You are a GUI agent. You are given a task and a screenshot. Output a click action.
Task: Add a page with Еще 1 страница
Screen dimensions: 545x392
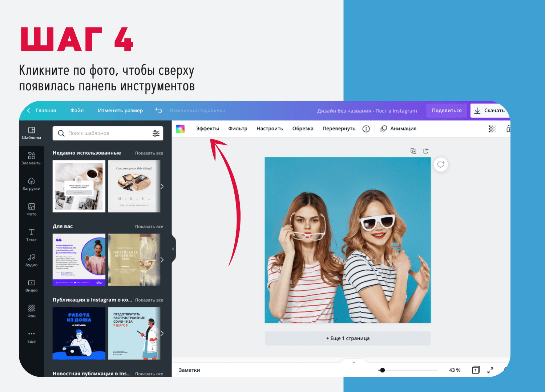348,338
